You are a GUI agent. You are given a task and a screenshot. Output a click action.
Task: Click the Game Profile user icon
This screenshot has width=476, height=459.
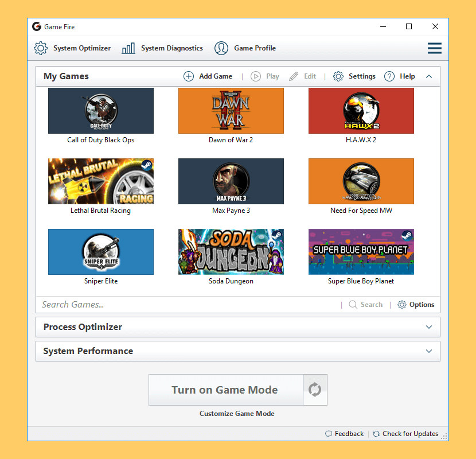point(221,48)
